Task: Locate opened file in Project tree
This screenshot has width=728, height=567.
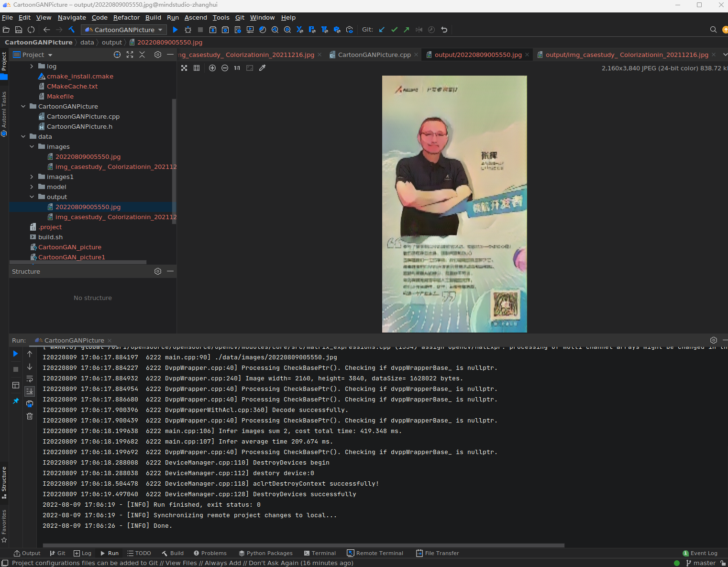Action: point(117,55)
